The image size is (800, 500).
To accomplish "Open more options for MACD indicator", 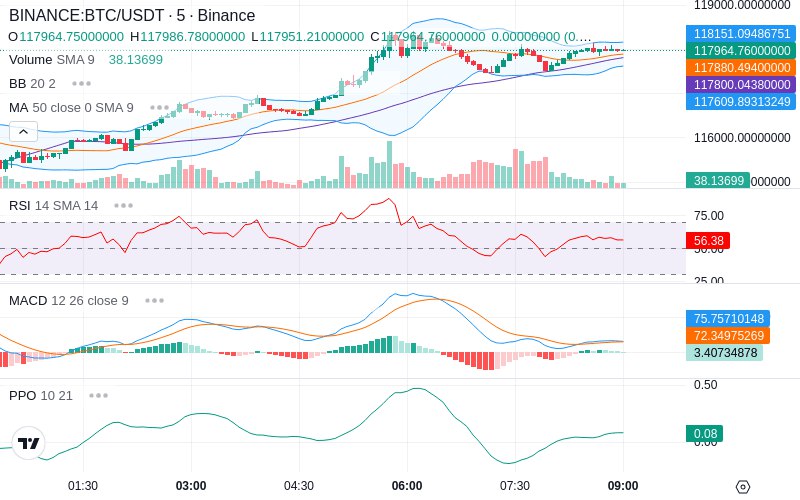I will click(x=154, y=301).
